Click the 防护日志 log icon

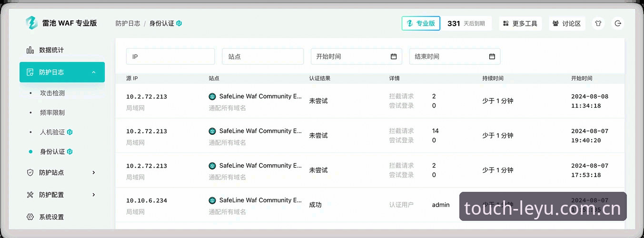click(30, 72)
